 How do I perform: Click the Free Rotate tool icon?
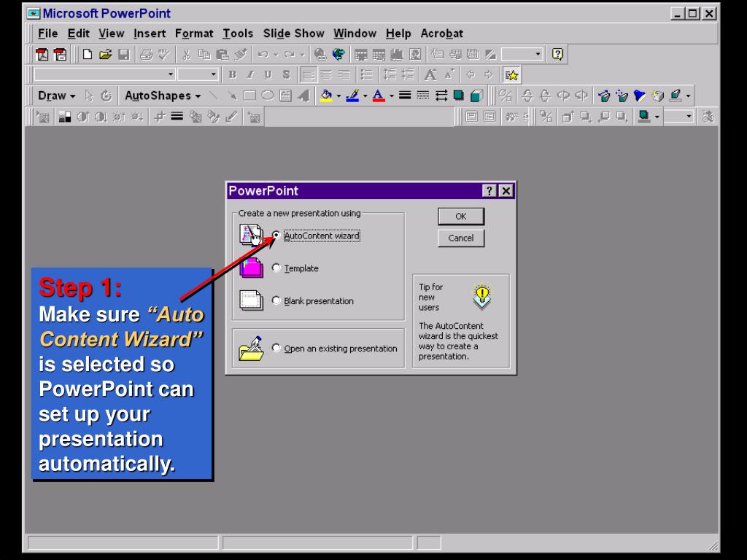(107, 96)
